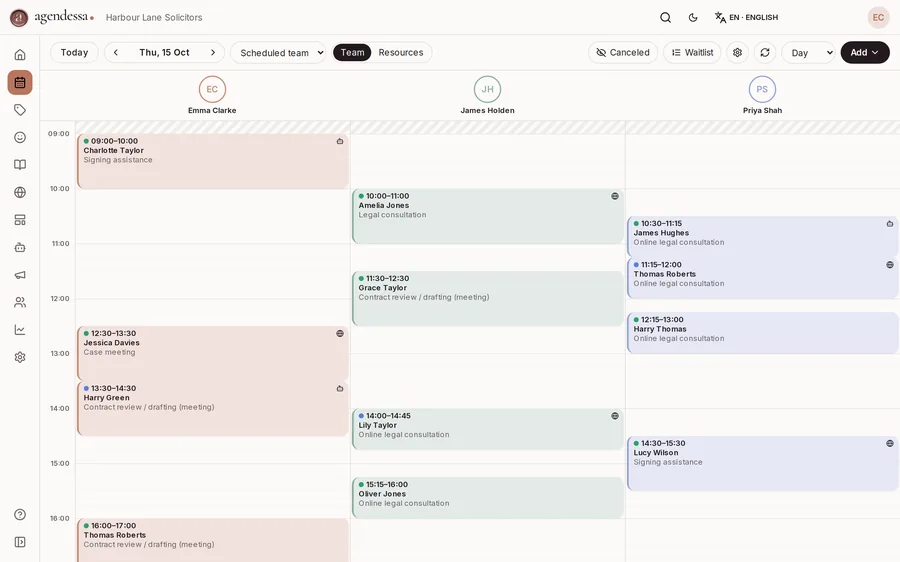Click the Today button

click(x=74, y=52)
